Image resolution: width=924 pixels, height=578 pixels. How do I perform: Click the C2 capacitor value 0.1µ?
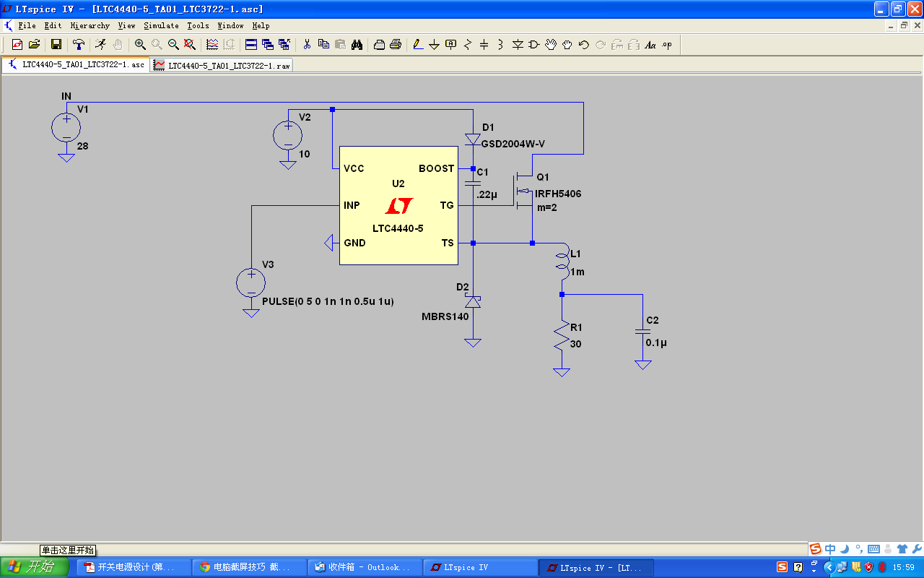656,343
